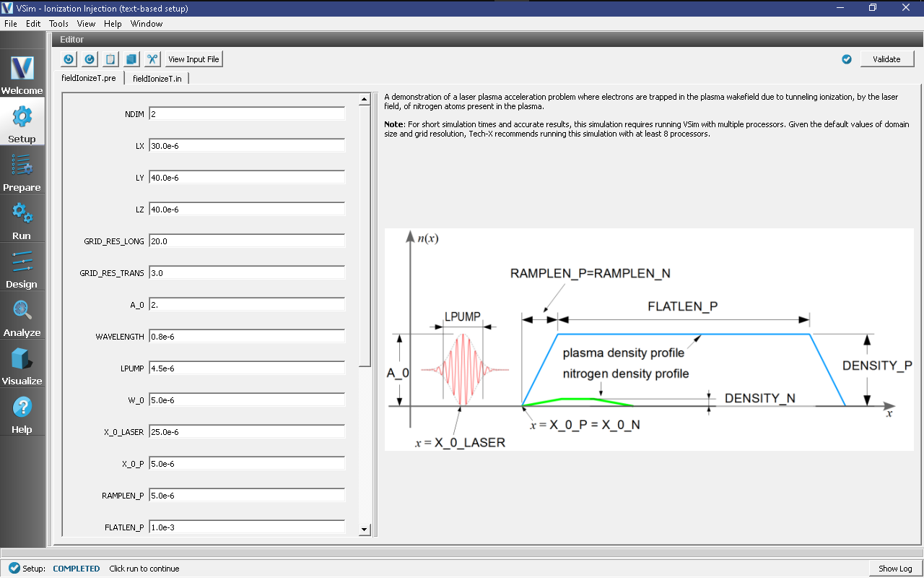Click the LPUMP input field
Screen dimensions: 924x578
click(x=246, y=368)
